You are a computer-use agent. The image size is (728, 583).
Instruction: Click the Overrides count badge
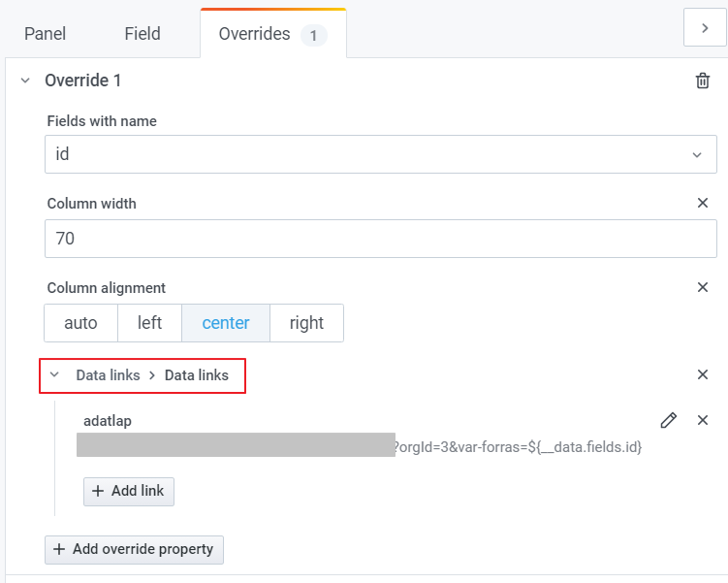pyautogui.click(x=314, y=35)
